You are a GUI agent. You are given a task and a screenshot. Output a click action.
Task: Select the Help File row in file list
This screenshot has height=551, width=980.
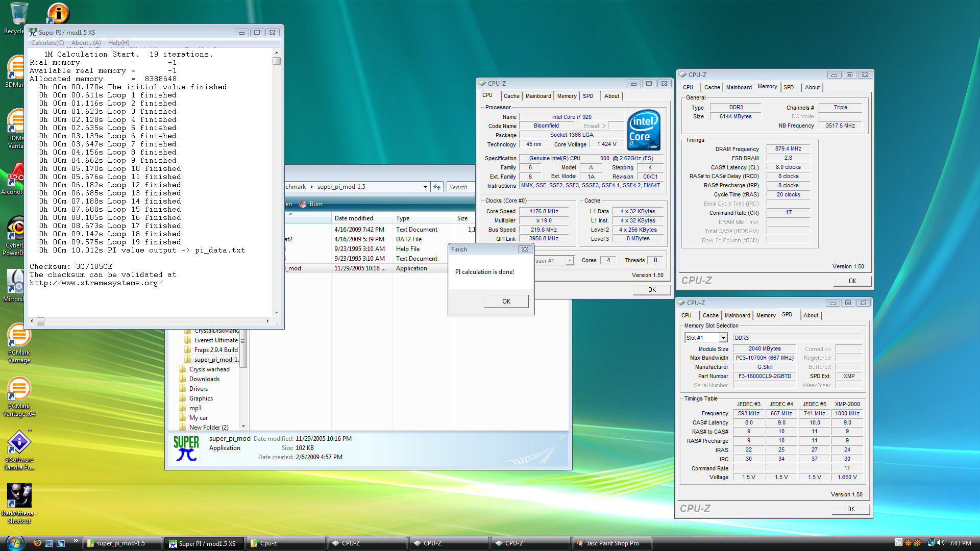coord(380,249)
